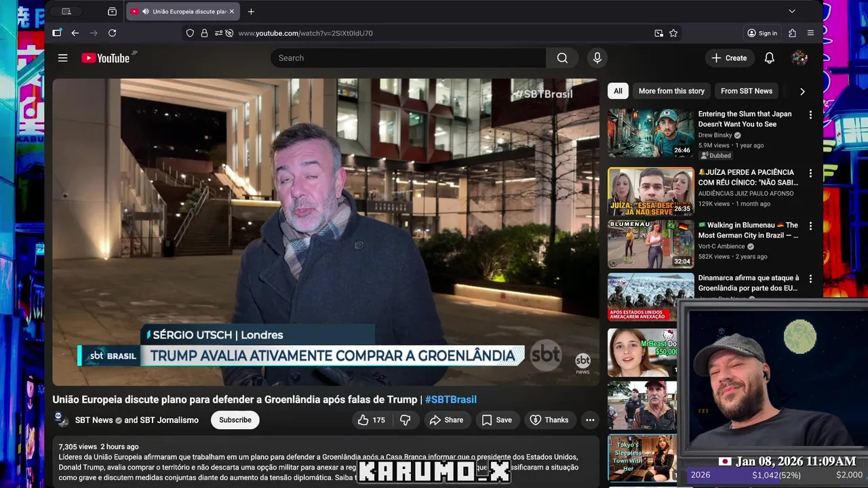Reload the current page
This screenshot has height=488, width=868.
tap(112, 33)
